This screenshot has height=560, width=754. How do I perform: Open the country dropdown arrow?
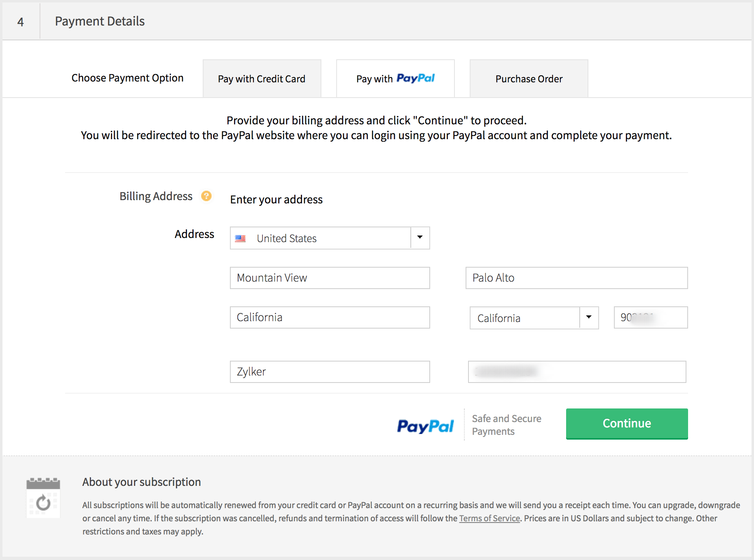pos(420,238)
